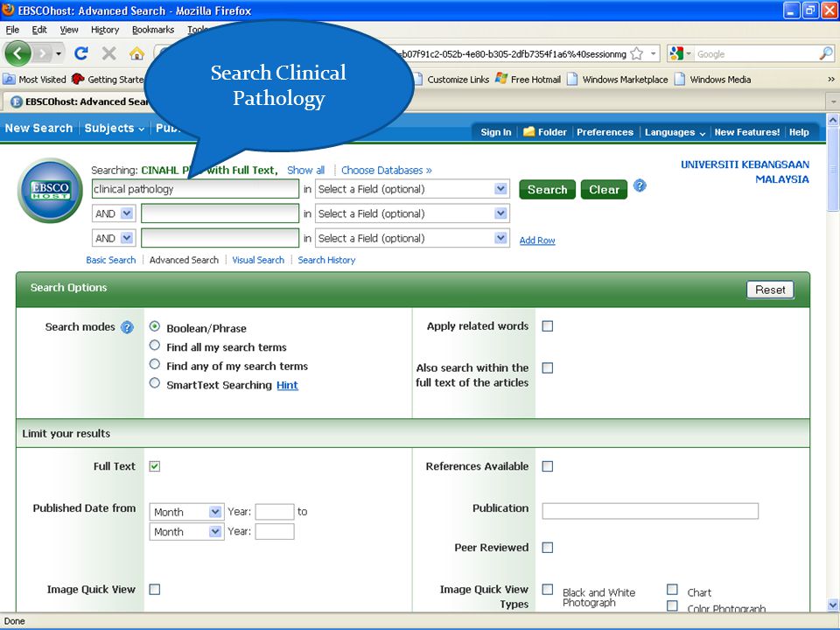Screen dimensions: 840x630
Task: Open the Free Hotmail bookmark
Action: coord(528,80)
